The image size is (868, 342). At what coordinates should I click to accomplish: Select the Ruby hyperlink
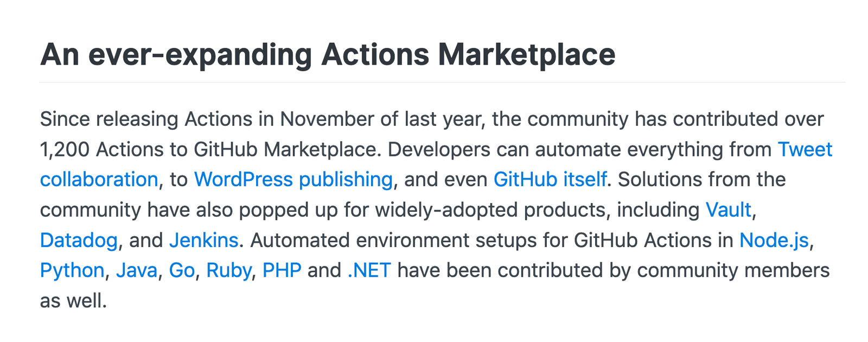(229, 270)
